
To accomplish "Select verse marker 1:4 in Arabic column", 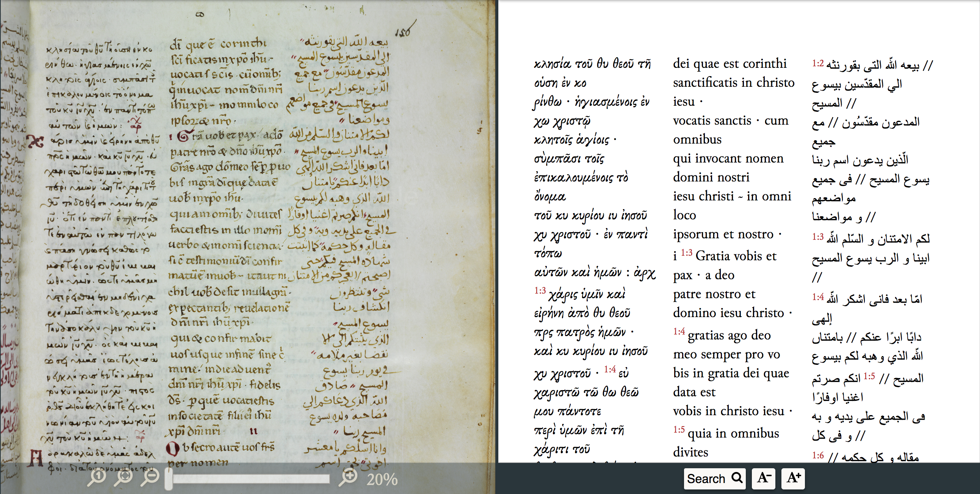I will (x=818, y=297).
